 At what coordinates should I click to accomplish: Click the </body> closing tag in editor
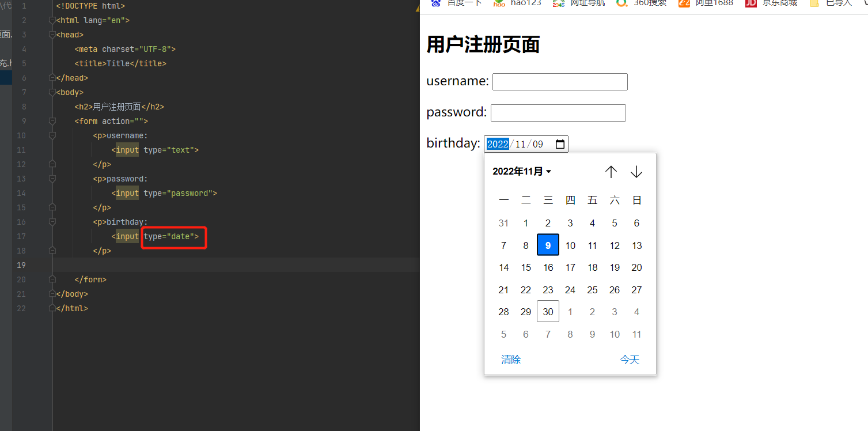[72, 294]
